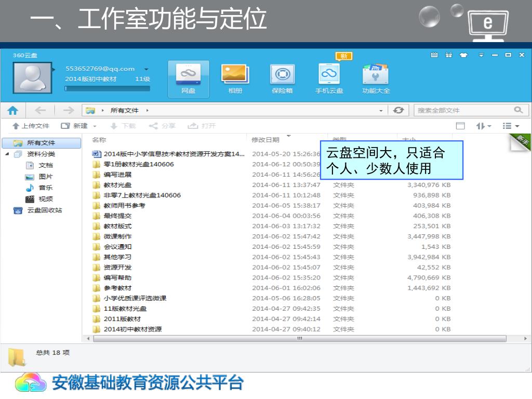Select the 2014初中教材资源 folder
This screenshot has height=399, width=532.
127,329
